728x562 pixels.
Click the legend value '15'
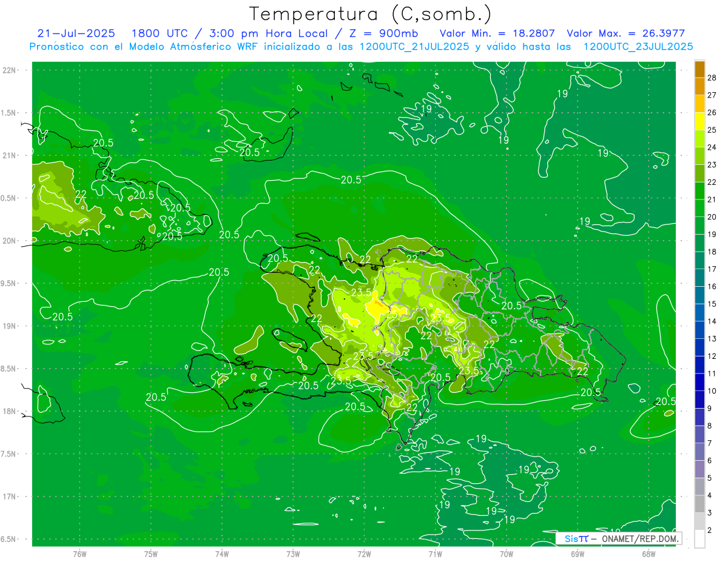click(712, 304)
